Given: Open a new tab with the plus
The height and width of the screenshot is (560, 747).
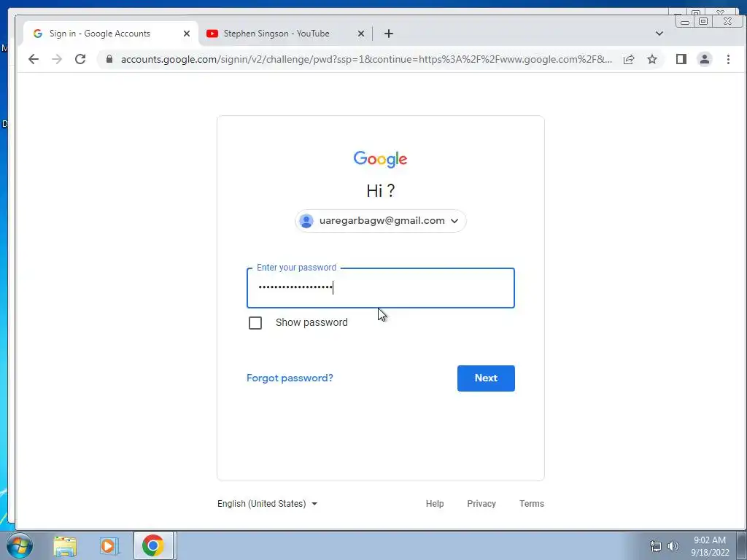Looking at the screenshot, I should point(389,34).
